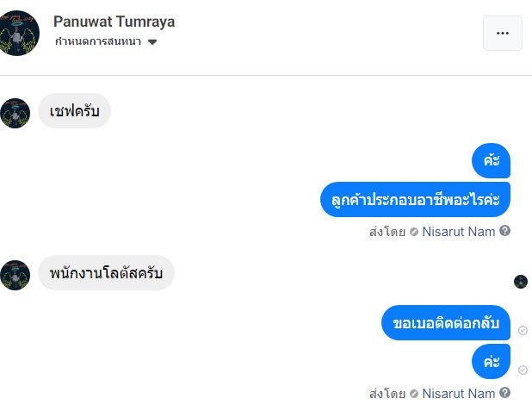Click the delivered checkmark beside the ขอเบอติดต่อกลับ message
Image resolution: width=532 pixels, height=411 pixels.
pos(523,331)
